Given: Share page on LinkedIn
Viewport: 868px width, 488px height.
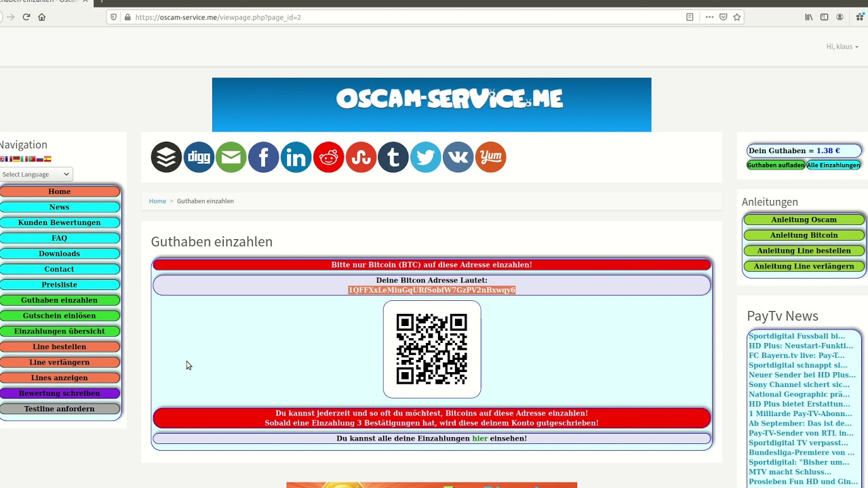Looking at the screenshot, I should pos(296,157).
